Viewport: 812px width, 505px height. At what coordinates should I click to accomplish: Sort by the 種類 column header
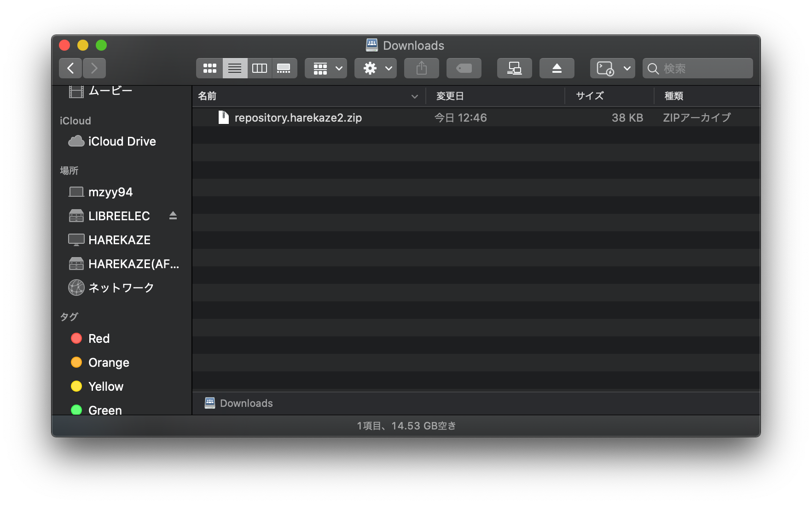pyautogui.click(x=707, y=96)
